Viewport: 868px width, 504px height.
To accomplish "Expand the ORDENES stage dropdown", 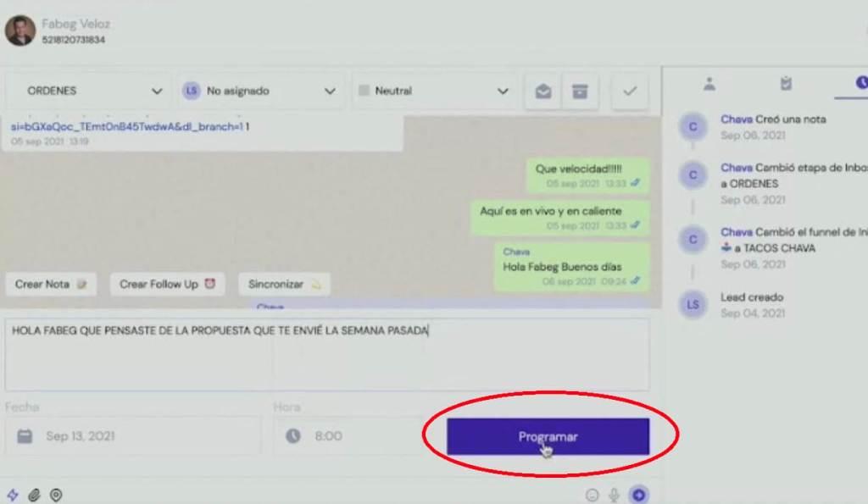I will (92, 91).
